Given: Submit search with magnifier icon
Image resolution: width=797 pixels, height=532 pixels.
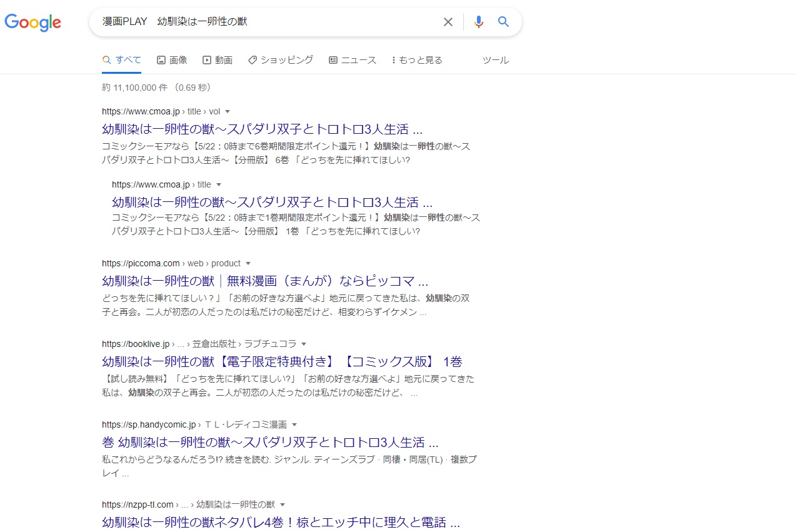Looking at the screenshot, I should [504, 22].
